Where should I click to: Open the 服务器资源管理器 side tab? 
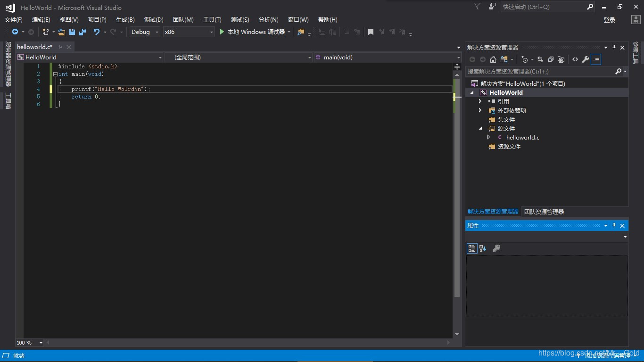[8, 64]
